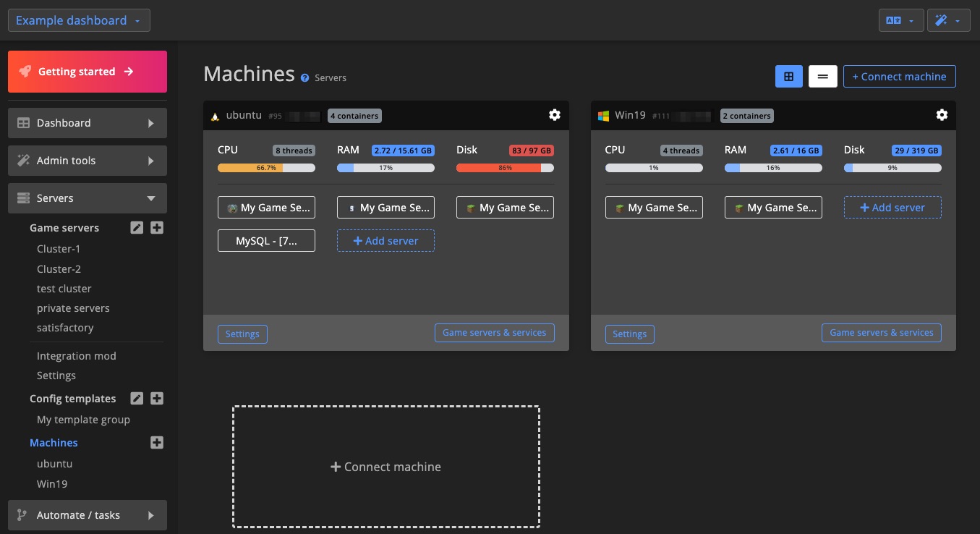Switch to grid view of machines

coord(789,77)
